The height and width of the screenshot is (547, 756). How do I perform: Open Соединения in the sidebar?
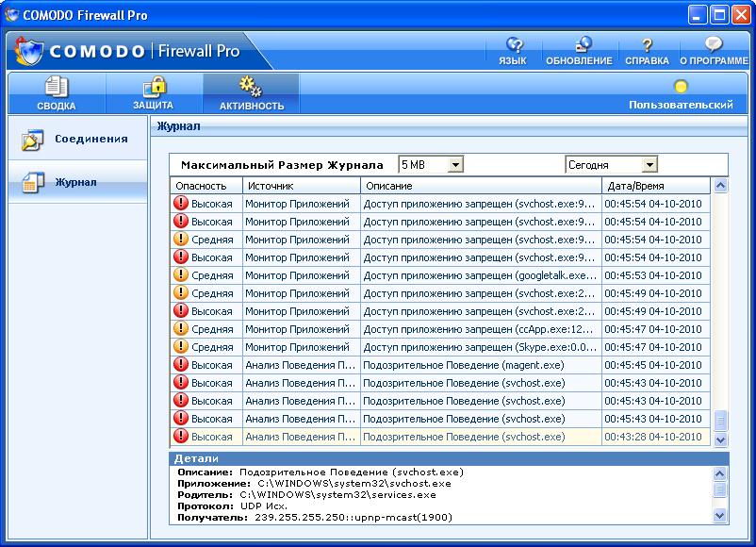point(77,139)
